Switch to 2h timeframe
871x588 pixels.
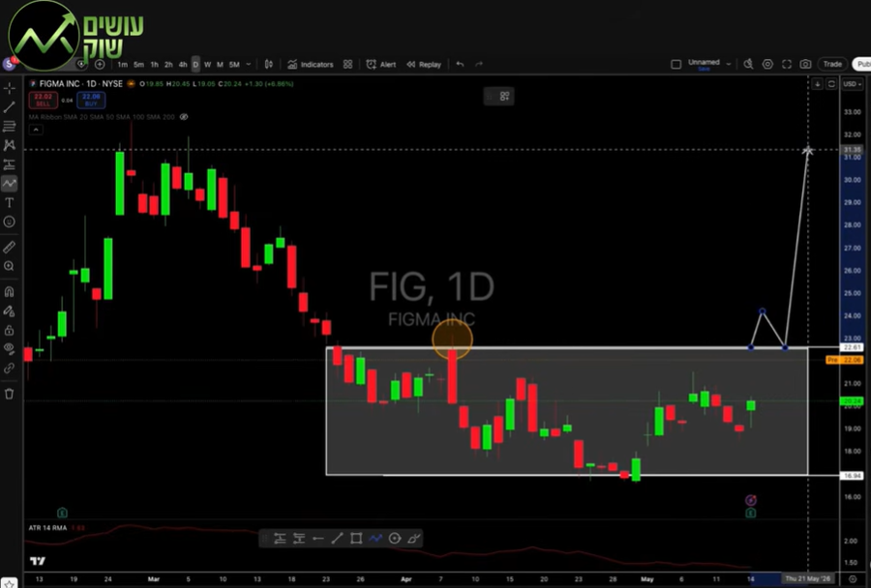tap(168, 65)
